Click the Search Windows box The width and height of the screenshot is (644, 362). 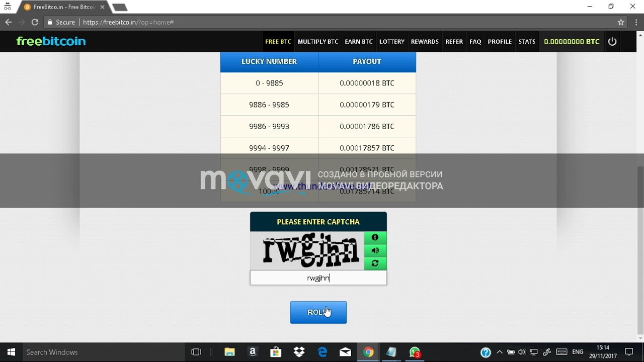pyautogui.click(x=103, y=352)
